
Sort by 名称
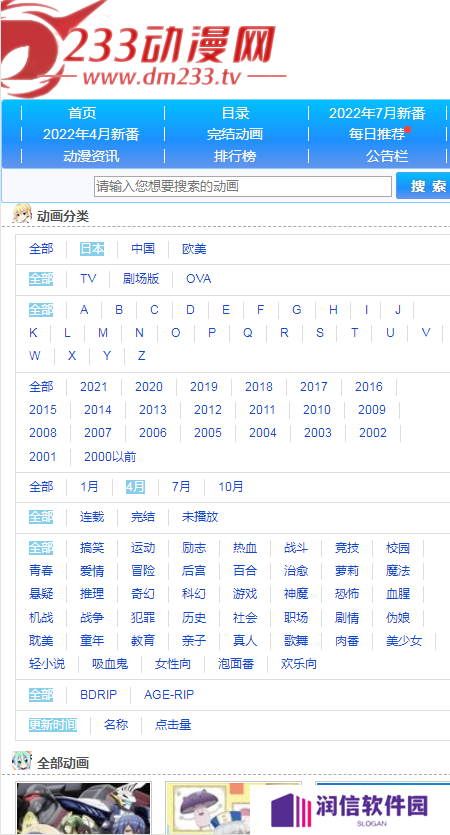[116, 725]
